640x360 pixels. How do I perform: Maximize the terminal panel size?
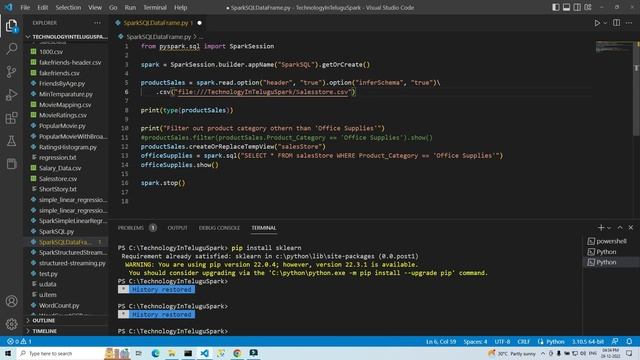(620, 227)
